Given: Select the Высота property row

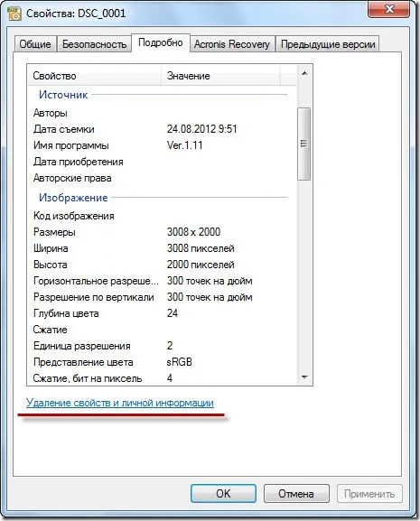Looking at the screenshot, I should coord(163,265).
